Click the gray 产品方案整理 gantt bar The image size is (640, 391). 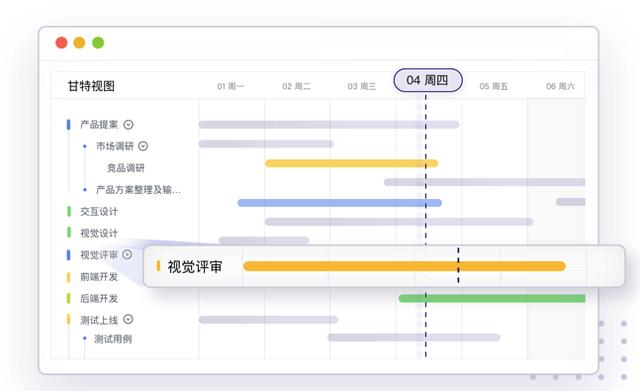pos(484,182)
